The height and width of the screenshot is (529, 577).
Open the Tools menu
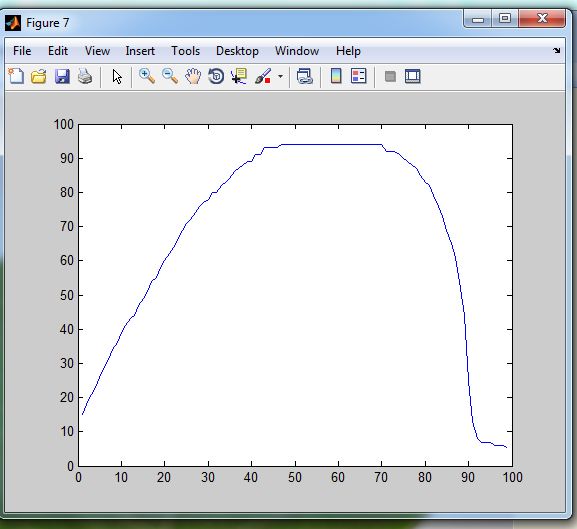pyautogui.click(x=185, y=51)
